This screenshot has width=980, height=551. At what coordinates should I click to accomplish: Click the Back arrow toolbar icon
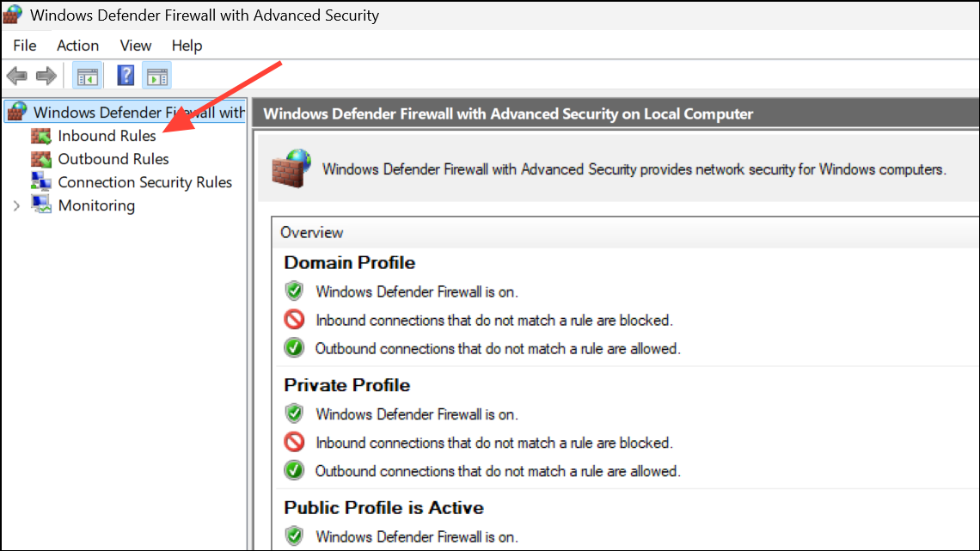click(16, 77)
